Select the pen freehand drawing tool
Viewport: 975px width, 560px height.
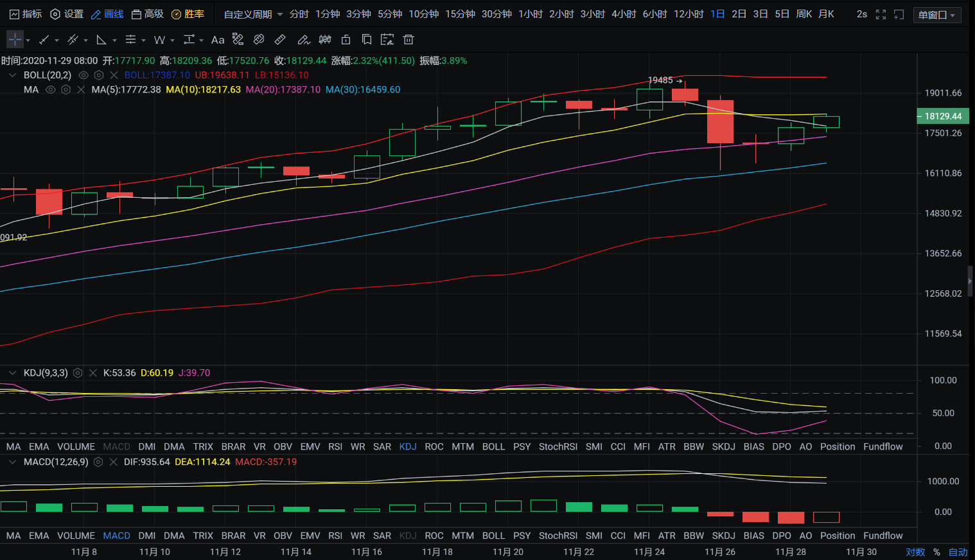point(303,40)
